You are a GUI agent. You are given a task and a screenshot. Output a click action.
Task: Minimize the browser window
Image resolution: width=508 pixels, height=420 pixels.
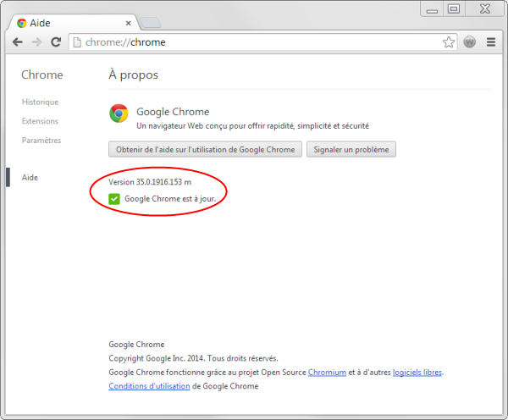[x=432, y=9]
